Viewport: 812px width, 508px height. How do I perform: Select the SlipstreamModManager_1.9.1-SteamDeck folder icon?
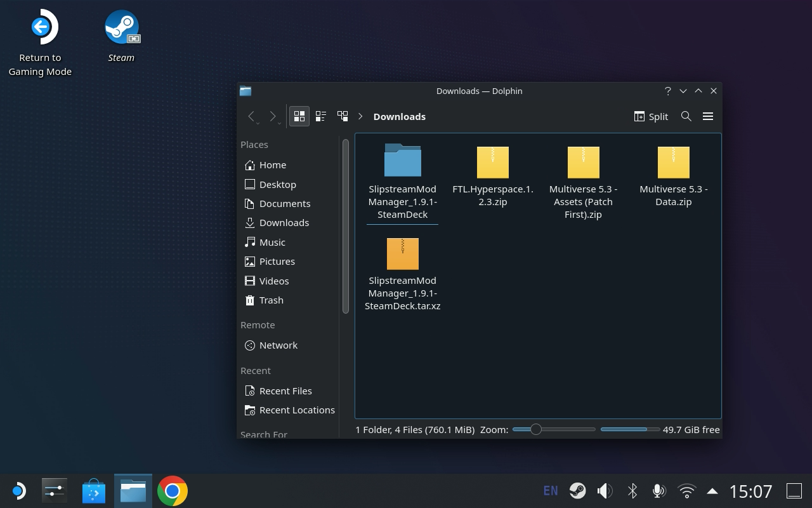click(403, 160)
